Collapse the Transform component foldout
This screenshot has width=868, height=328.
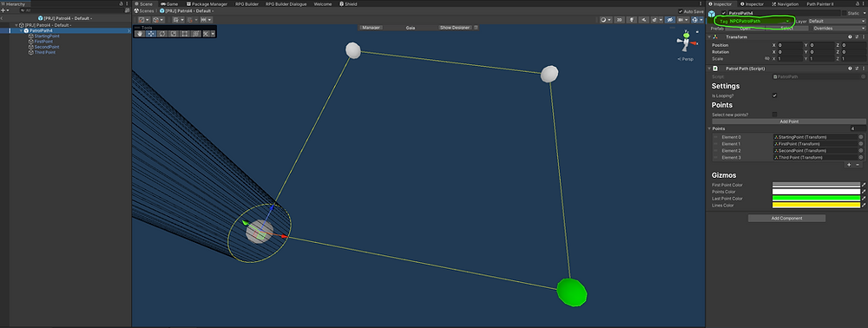click(x=709, y=37)
